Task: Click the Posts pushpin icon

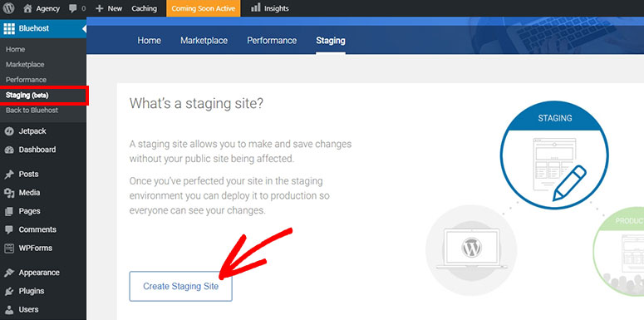Action: (9, 175)
